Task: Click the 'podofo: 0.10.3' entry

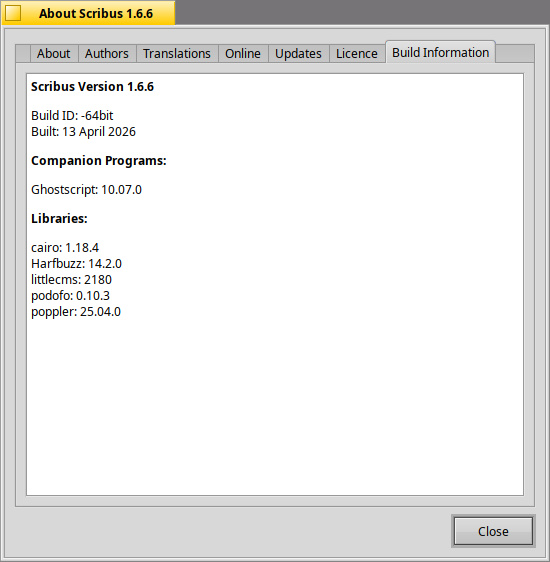Action: 70,296
